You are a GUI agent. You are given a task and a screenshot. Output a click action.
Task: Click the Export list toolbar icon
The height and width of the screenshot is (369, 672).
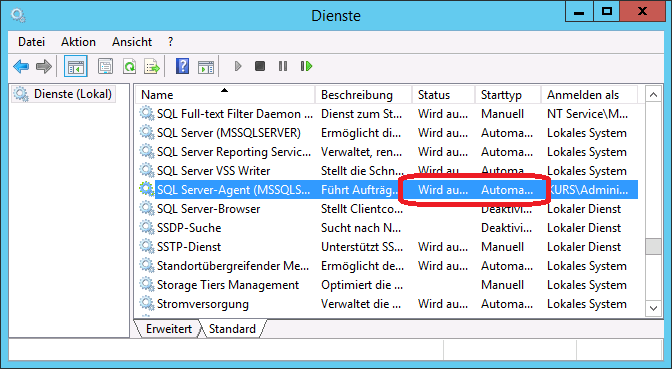pos(152,66)
